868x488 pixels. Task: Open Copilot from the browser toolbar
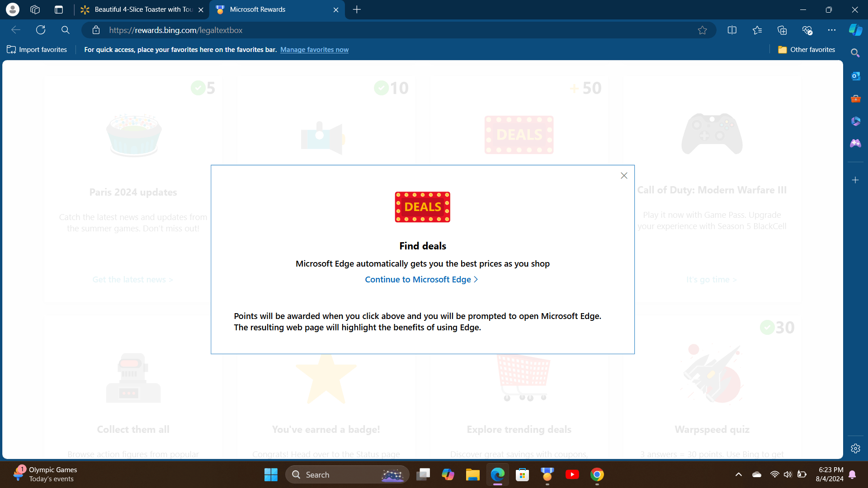click(855, 30)
